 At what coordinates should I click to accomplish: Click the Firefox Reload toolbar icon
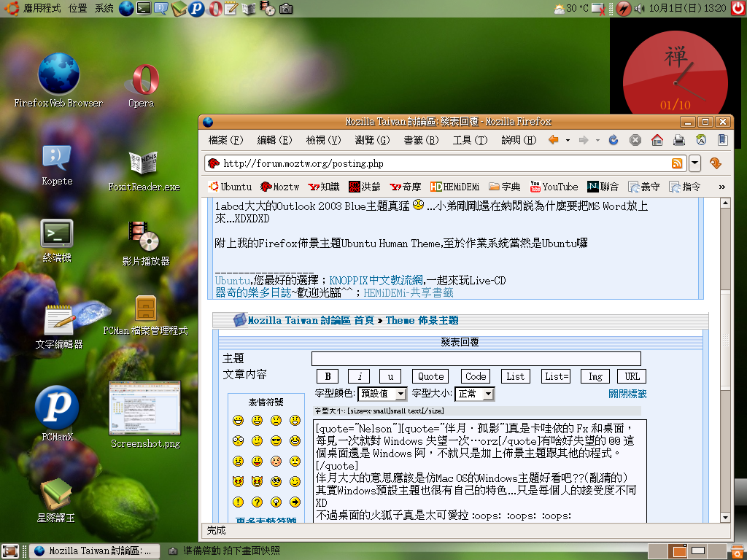pos(613,140)
